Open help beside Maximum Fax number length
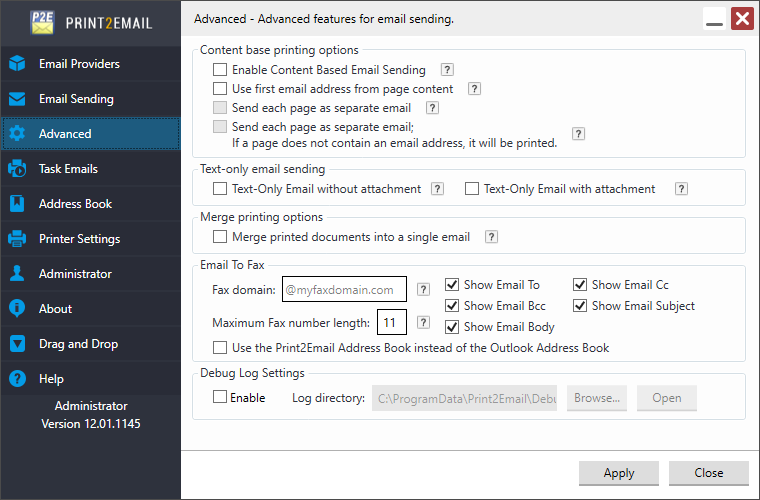This screenshot has width=760, height=500. [x=423, y=322]
